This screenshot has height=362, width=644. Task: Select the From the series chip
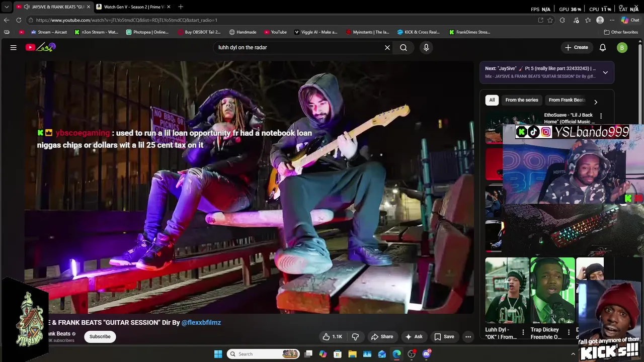tap(522, 100)
